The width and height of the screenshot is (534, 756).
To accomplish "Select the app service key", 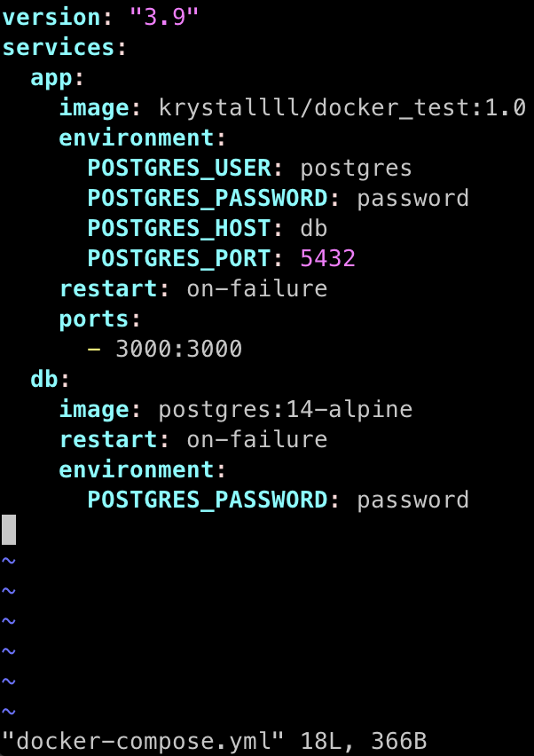I will pos(51,79).
